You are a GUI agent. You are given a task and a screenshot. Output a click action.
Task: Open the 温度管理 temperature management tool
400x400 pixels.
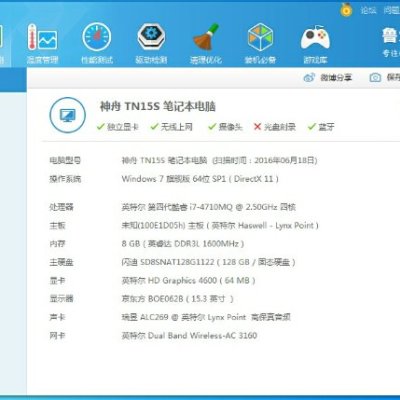[42, 43]
